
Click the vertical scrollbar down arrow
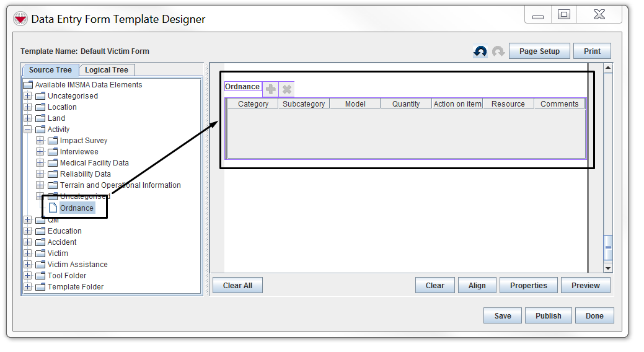click(608, 268)
